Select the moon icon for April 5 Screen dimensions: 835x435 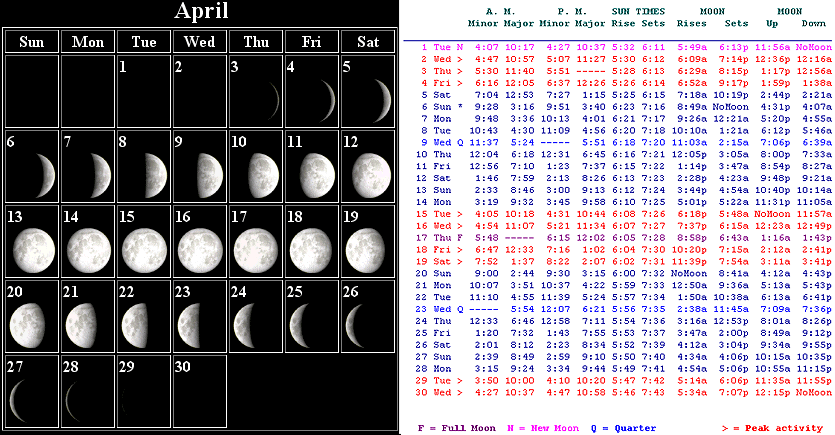point(375,99)
